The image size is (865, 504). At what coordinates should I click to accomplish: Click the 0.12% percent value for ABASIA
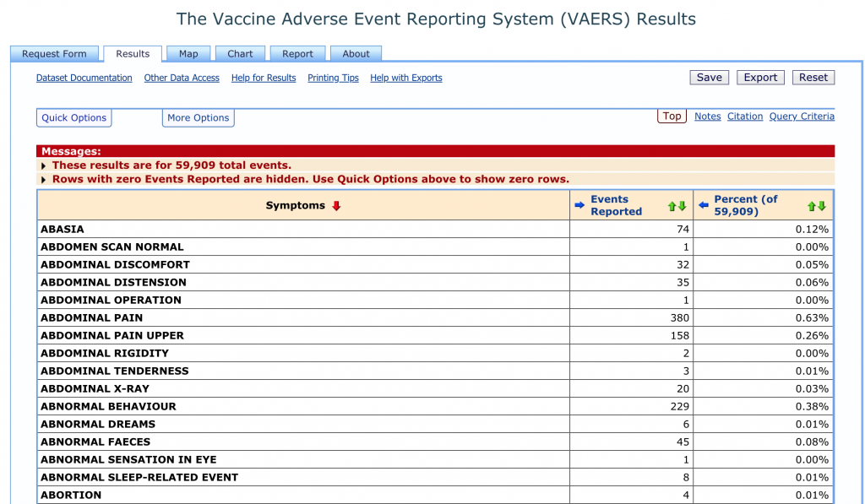click(812, 230)
